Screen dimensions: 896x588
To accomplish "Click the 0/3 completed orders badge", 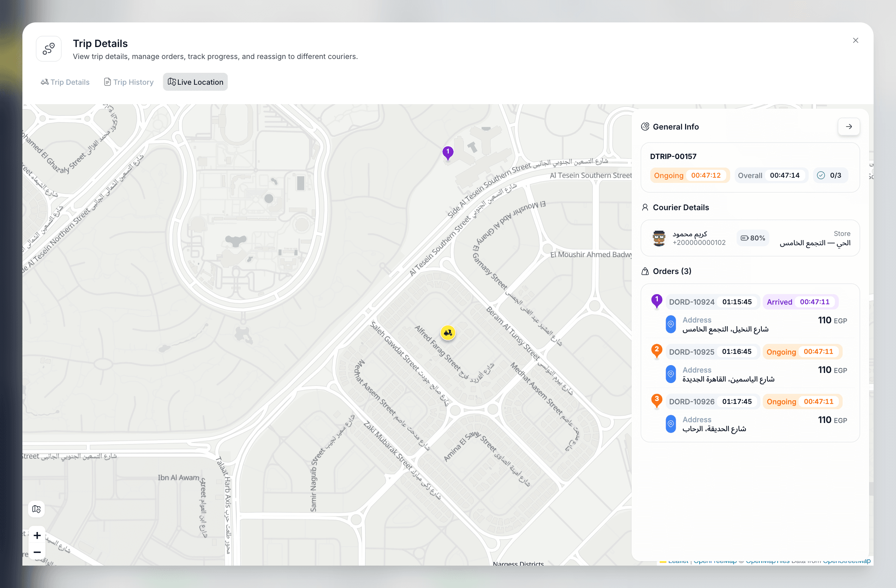I will 831,175.
